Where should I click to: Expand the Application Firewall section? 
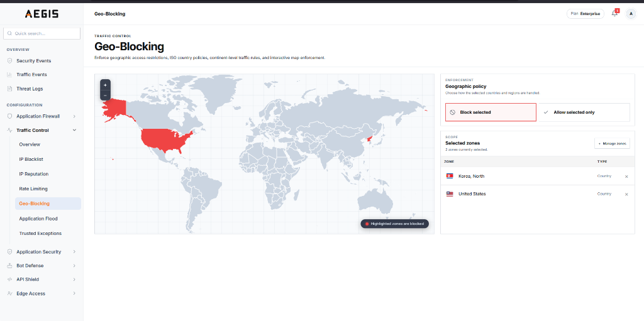pos(74,116)
